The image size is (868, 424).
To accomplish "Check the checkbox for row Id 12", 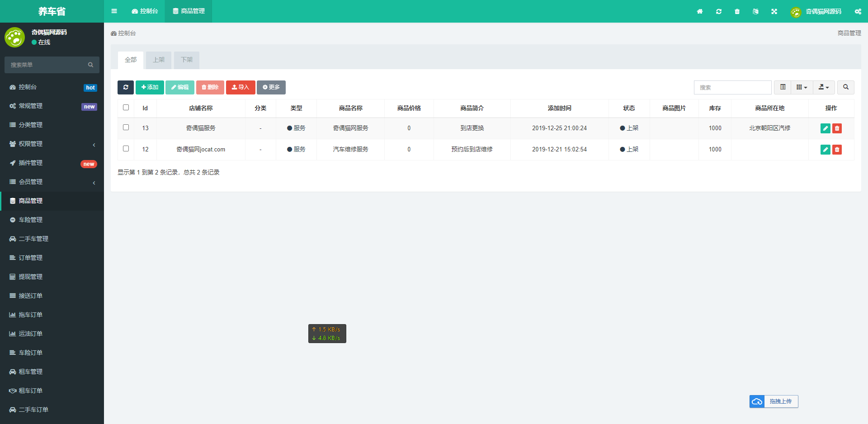I will point(126,149).
